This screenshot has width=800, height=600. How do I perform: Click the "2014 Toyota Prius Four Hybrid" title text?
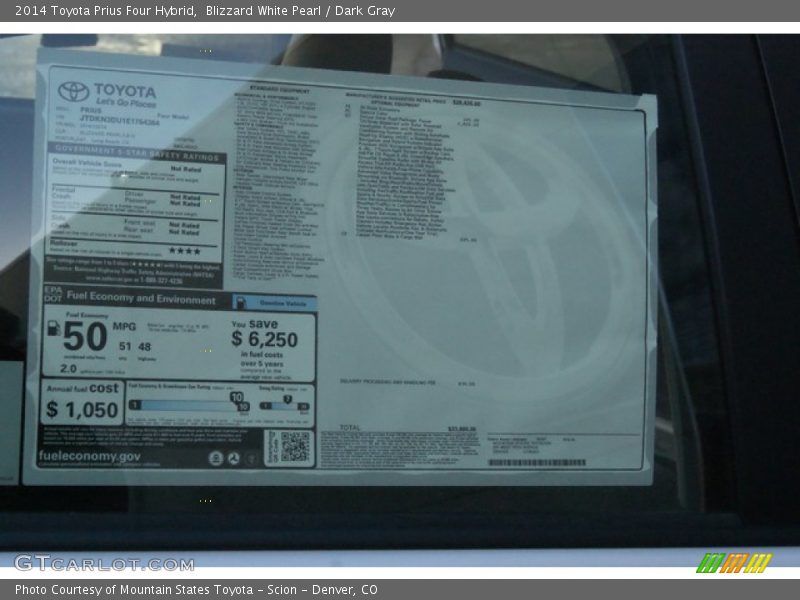click(105, 11)
